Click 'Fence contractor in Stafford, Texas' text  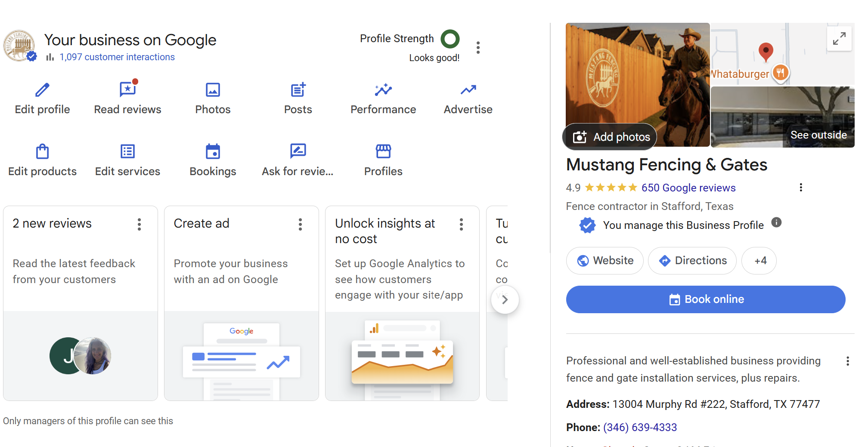(x=650, y=207)
